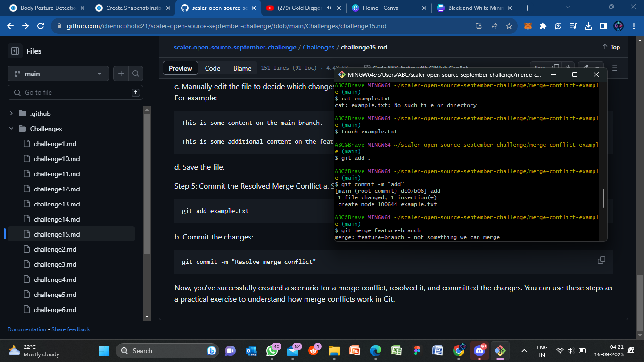Open the browser Extensions puzzle icon
The image size is (644, 362).
[543, 26]
